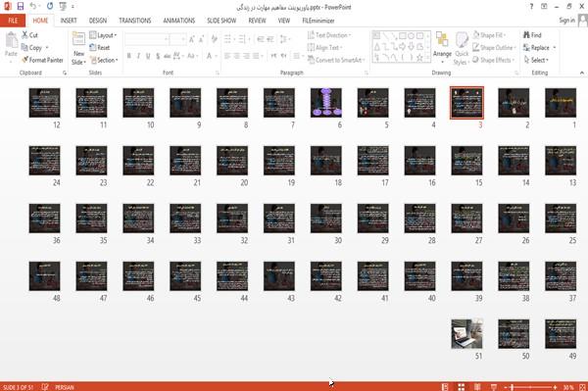Click Convert to SmartArt
This screenshot has width=588, height=391.
[336, 60]
